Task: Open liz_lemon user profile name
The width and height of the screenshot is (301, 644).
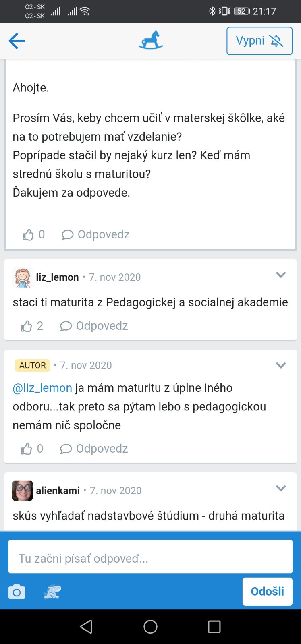Action: point(57,277)
